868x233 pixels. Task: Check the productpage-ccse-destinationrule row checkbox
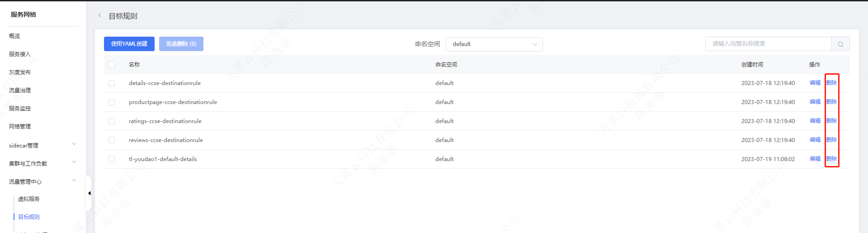(x=112, y=102)
